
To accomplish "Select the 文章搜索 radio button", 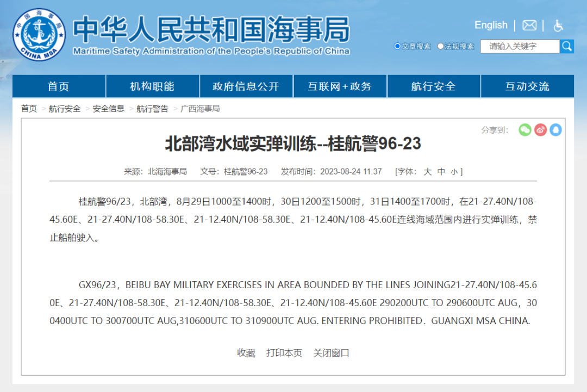I will pyautogui.click(x=397, y=46).
